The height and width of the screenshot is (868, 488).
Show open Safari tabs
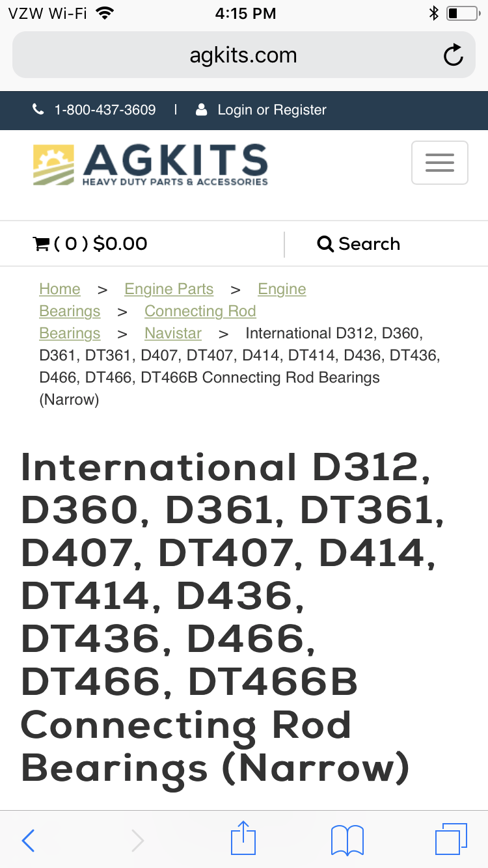coord(450,839)
